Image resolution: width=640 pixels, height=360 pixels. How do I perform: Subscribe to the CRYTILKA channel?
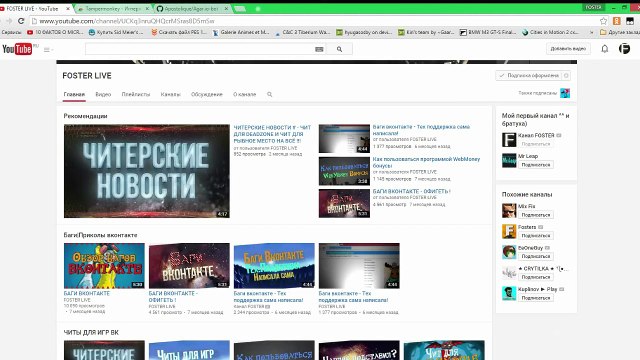pyautogui.click(x=536, y=277)
